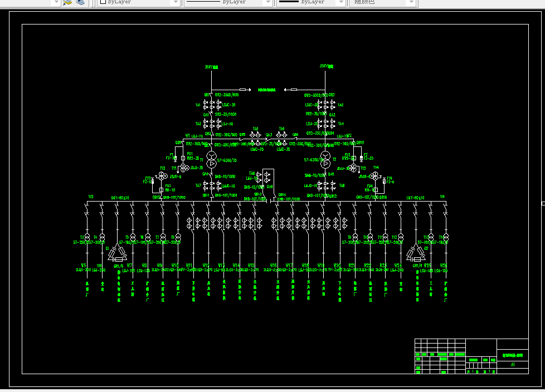Click the TA2 label text
Screen dimensions: 545x392
click(340, 105)
